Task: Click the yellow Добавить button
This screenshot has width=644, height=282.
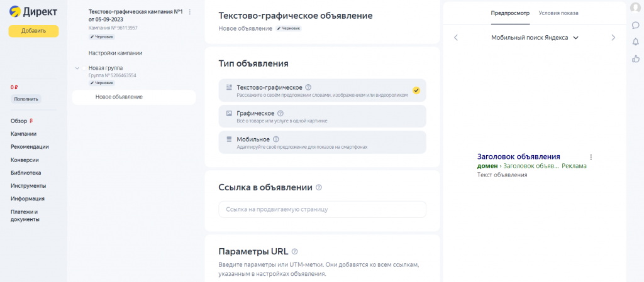Action: tap(34, 31)
